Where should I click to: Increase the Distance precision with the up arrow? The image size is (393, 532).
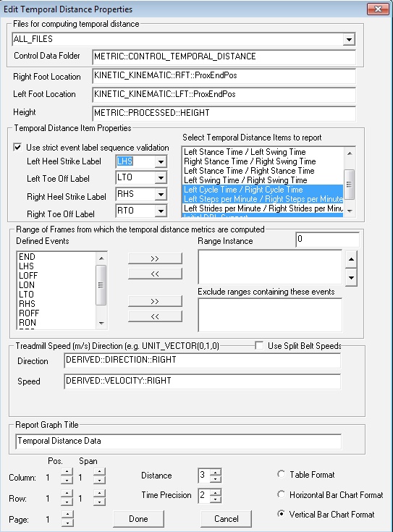tap(216, 472)
